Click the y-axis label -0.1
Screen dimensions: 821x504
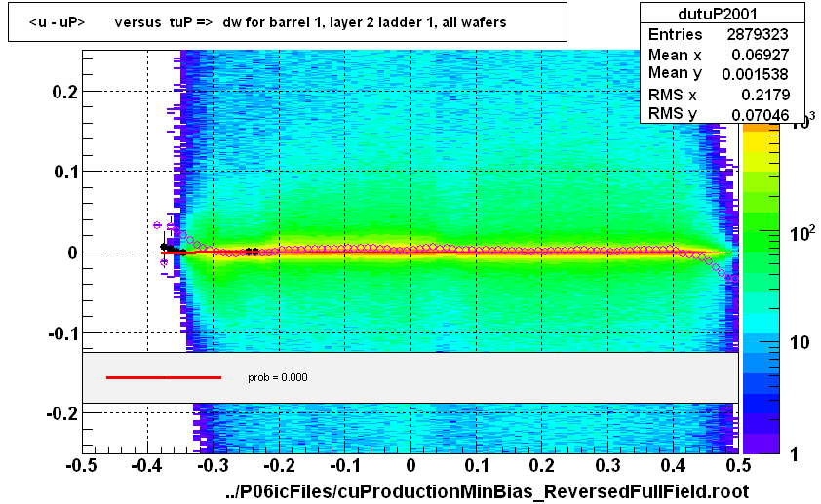(x=62, y=333)
